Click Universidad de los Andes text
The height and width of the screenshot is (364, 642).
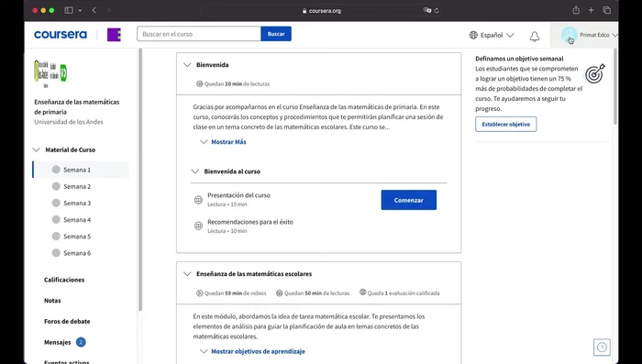tap(69, 122)
